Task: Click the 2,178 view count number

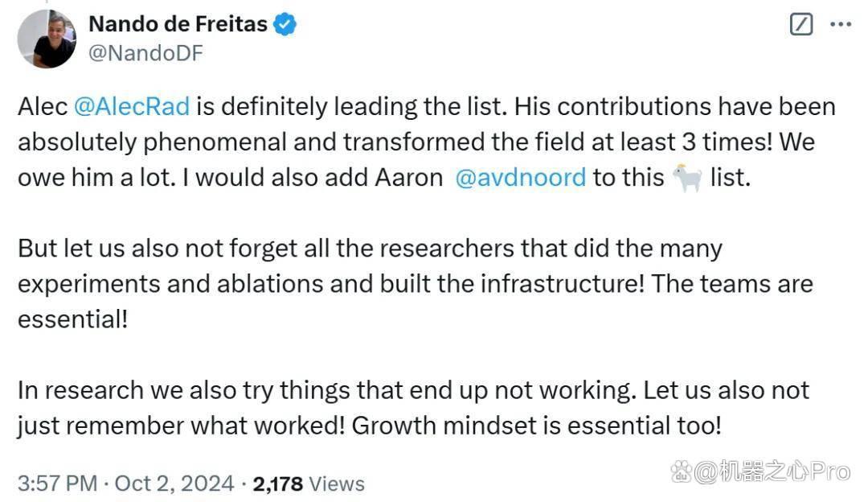Action: pos(278,483)
